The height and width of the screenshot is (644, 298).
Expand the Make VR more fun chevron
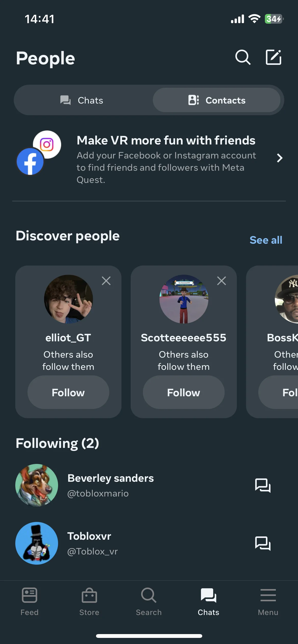point(280,158)
